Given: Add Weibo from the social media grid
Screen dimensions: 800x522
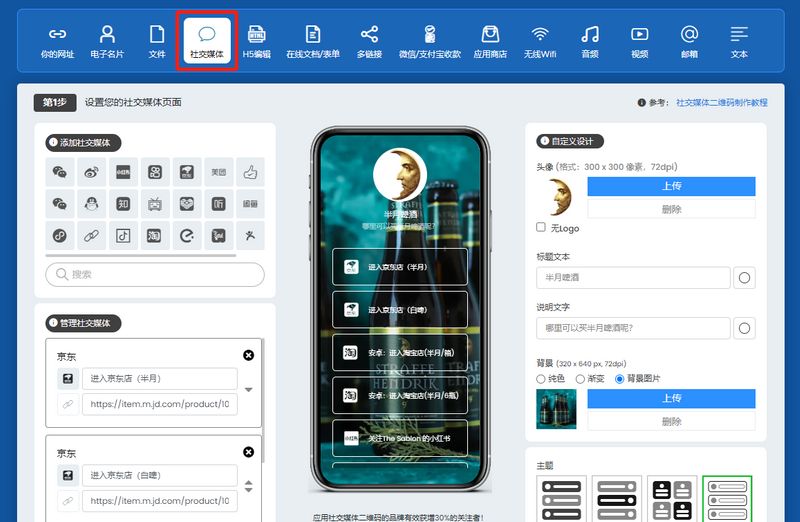Looking at the screenshot, I should 91,172.
